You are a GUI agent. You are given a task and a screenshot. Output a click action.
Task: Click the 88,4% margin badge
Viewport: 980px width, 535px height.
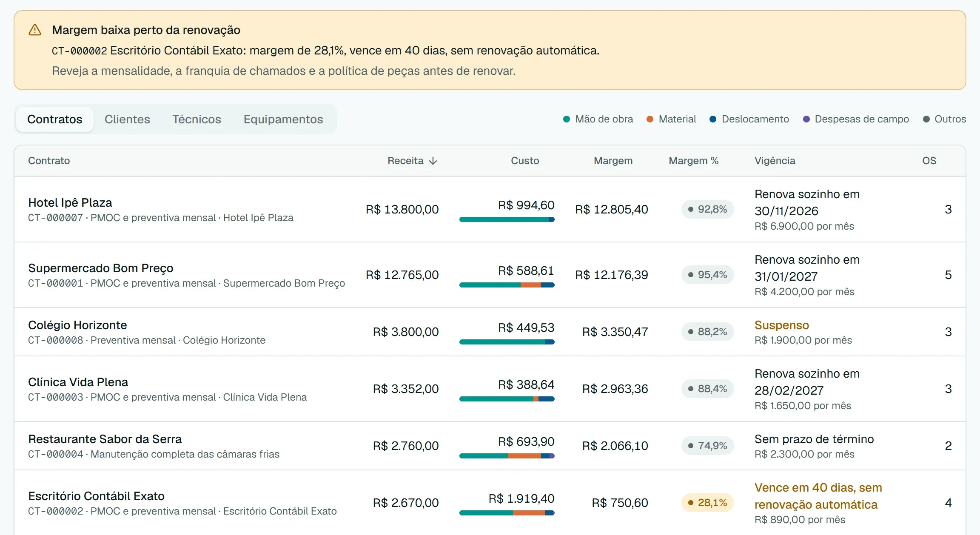tap(707, 389)
